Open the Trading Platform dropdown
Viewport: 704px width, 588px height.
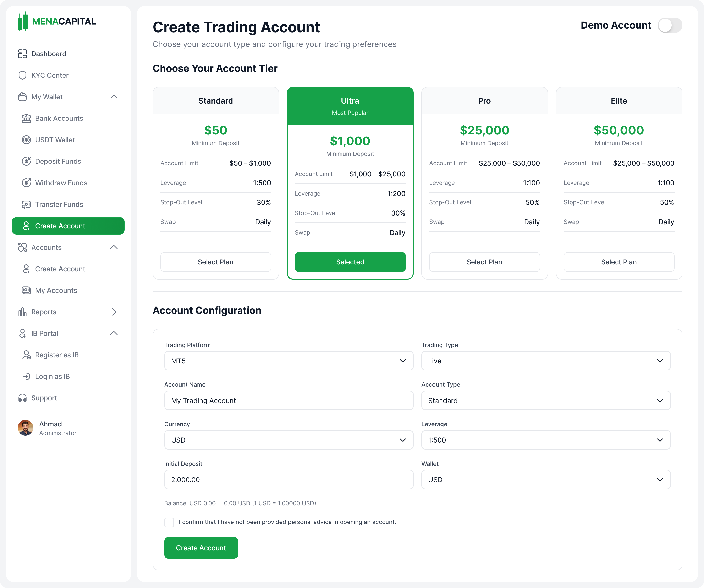coord(289,361)
